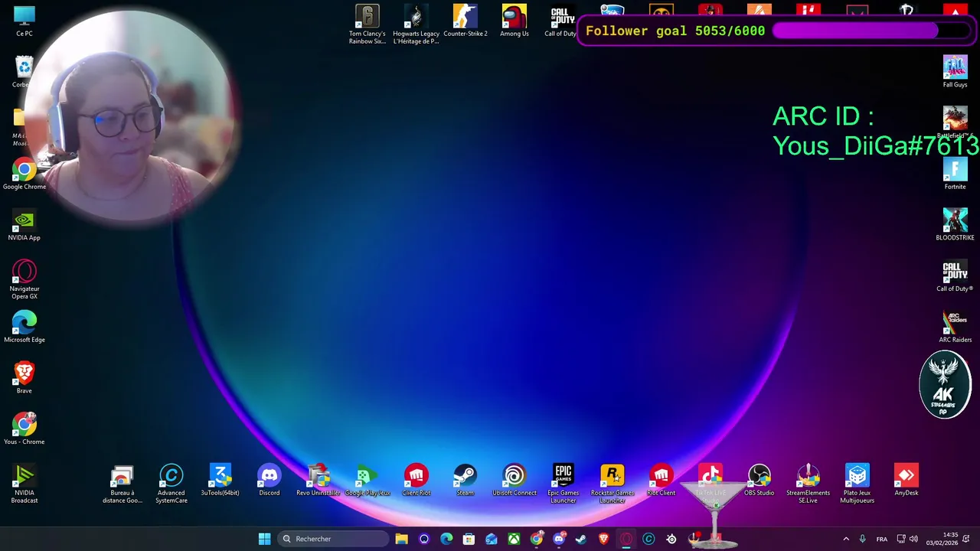Switch to Discord in the taskbar
The width and height of the screenshot is (980, 551).
[x=559, y=539]
